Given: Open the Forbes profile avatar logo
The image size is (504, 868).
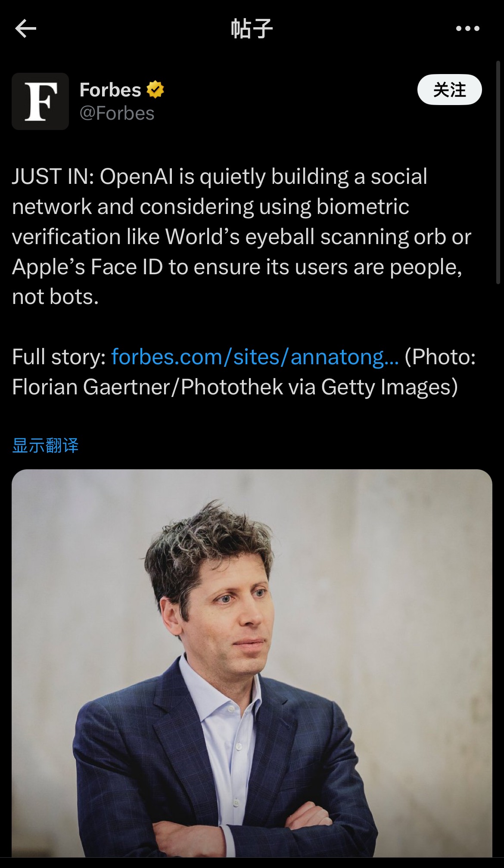Looking at the screenshot, I should coord(40,101).
